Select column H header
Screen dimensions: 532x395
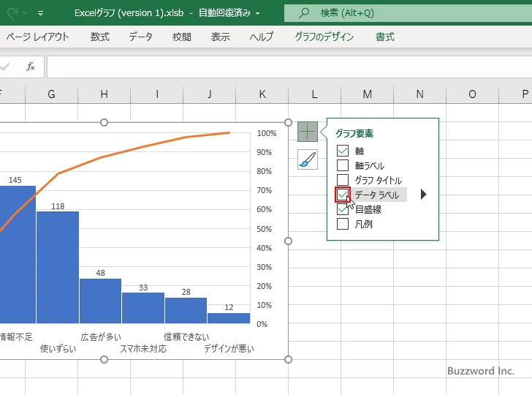coord(104,94)
